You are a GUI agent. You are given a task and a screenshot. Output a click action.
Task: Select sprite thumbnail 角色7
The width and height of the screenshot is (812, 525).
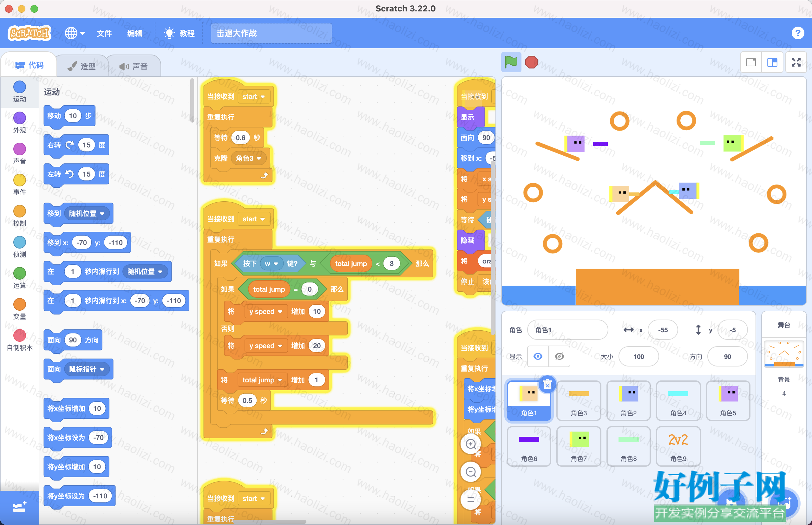[x=579, y=446]
